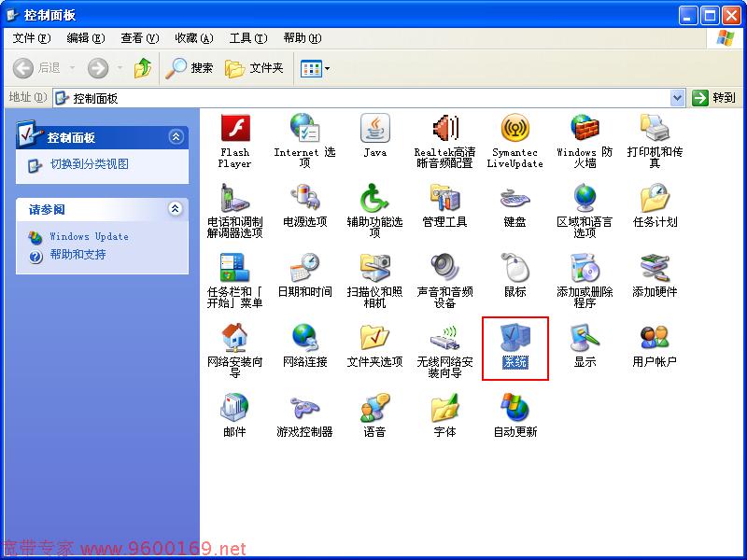747x560 pixels.
Task: Open the 查看(V) menu
Action: (x=139, y=38)
